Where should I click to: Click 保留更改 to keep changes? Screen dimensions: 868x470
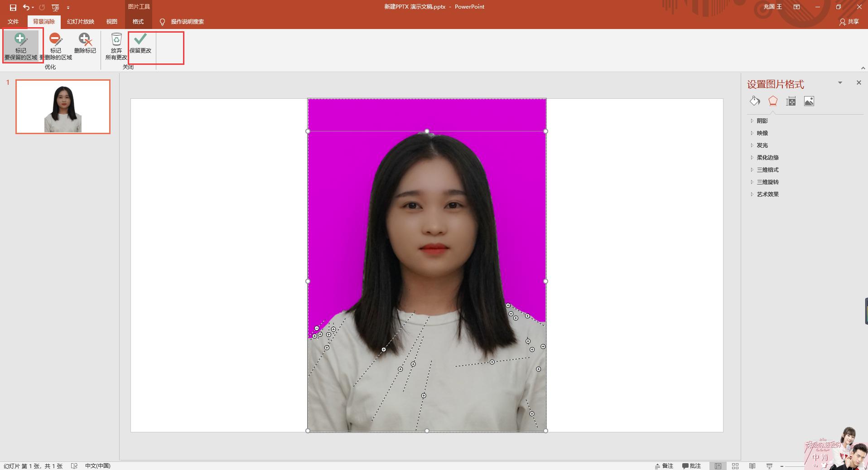141,45
